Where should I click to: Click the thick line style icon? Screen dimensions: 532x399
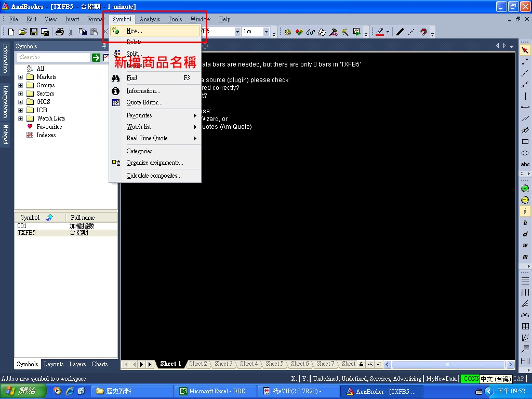tap(400, 32)
